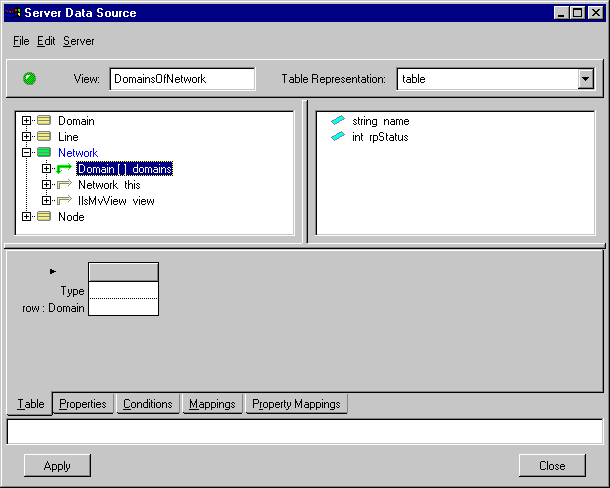Screen dimensions: 610x488
Task: Select the Domain[] domains tree item
Action: pyautogui.click(x=125, y=169)
